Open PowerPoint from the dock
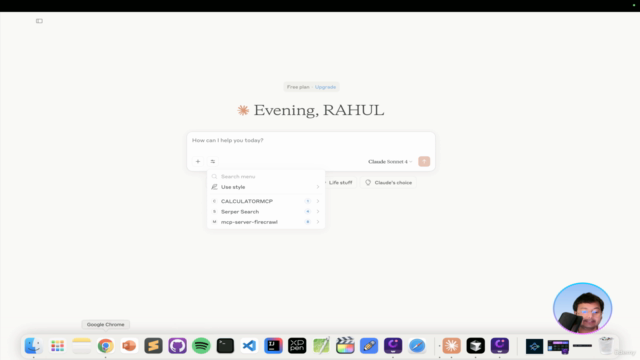 pyautogui.click(x=129, y=346)
